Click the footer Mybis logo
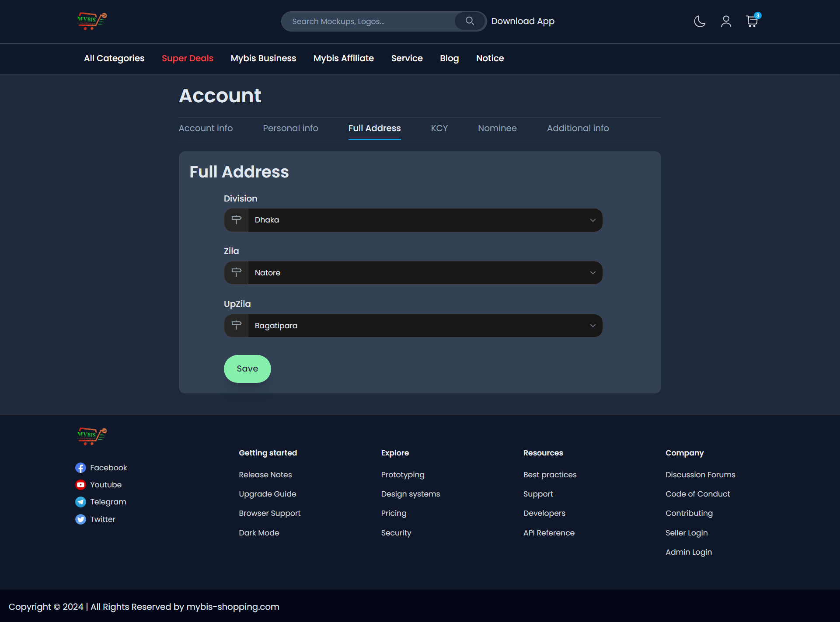The image size is (840, 622). tap(92, 436)
